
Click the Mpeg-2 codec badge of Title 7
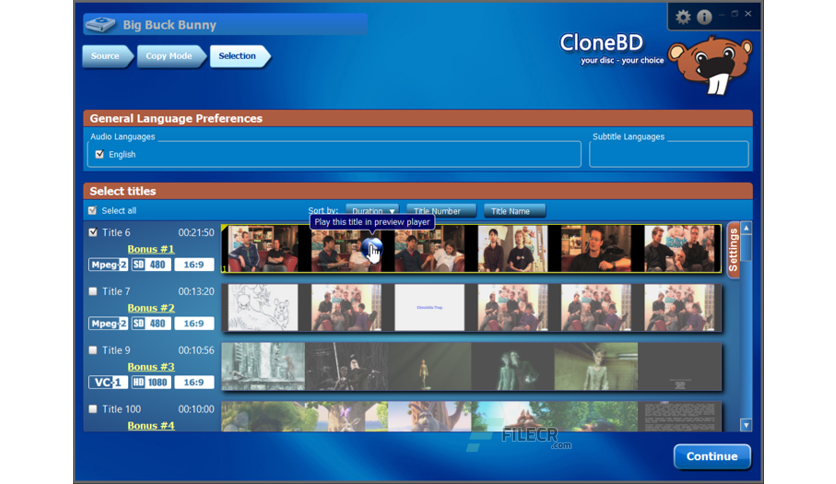[108, 324]
